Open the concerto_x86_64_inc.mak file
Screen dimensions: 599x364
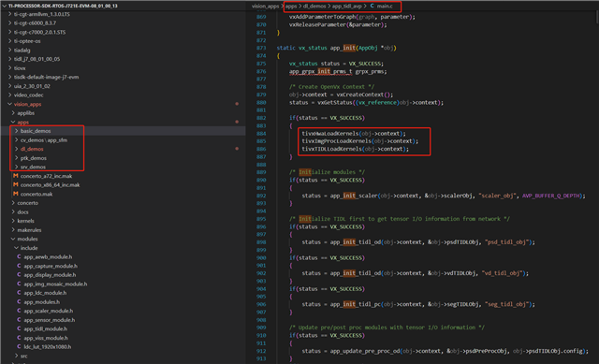coord(50,185)
